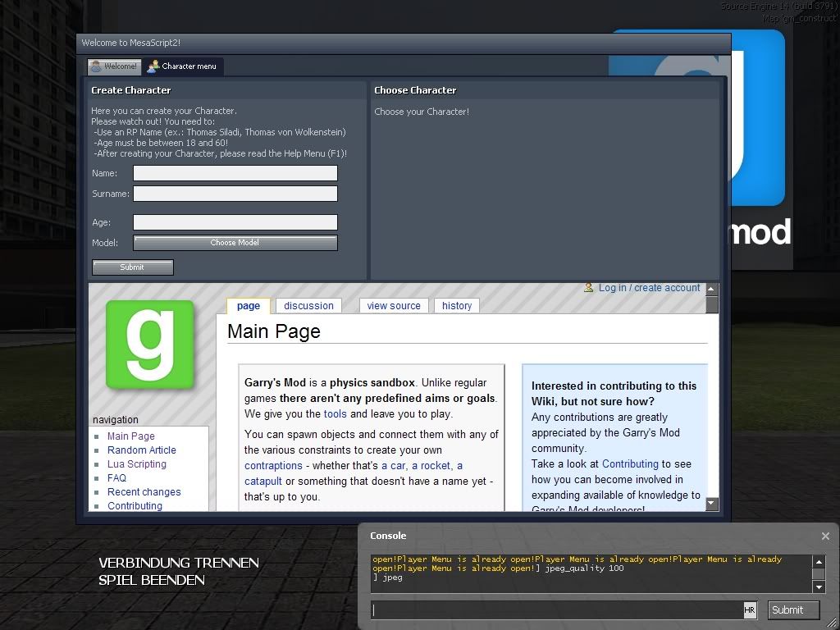Open the Recent changes link
The height and width of the screenshot is (630, 840).
(x=144, y=492)
